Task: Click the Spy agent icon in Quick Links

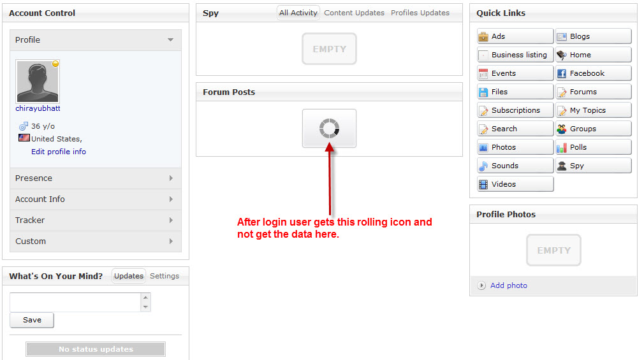Action: (562, 166)
